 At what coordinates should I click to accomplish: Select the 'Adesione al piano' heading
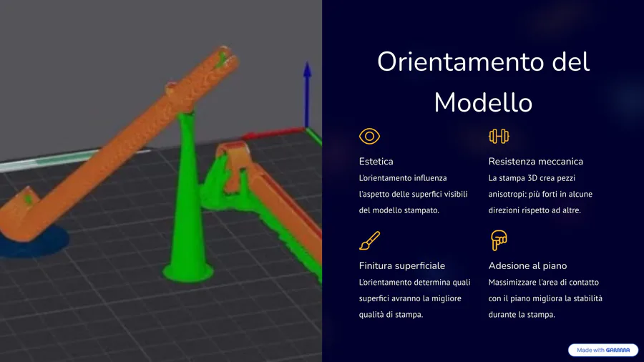pos(527,265)
